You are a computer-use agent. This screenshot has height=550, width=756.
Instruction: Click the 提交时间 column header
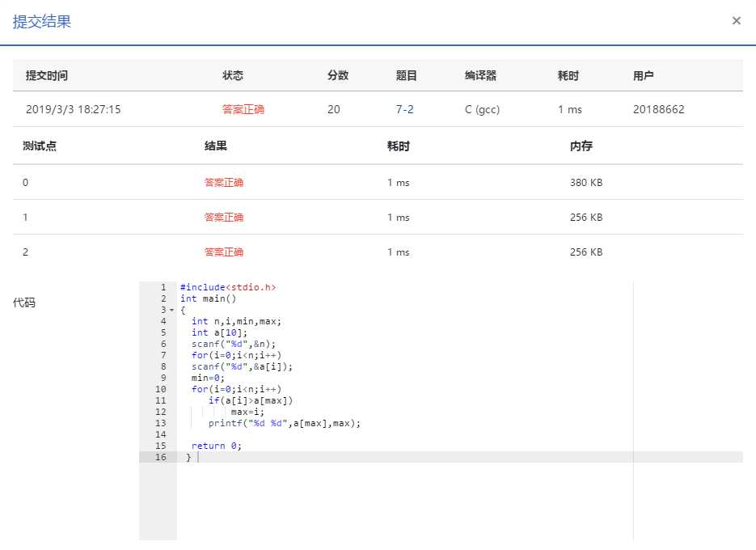tap(47, 76)
